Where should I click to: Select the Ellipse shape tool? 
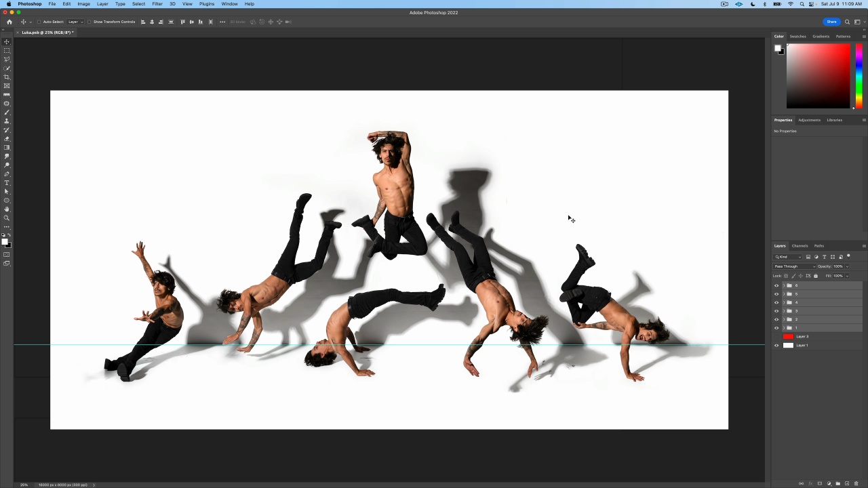click(7, 201)
